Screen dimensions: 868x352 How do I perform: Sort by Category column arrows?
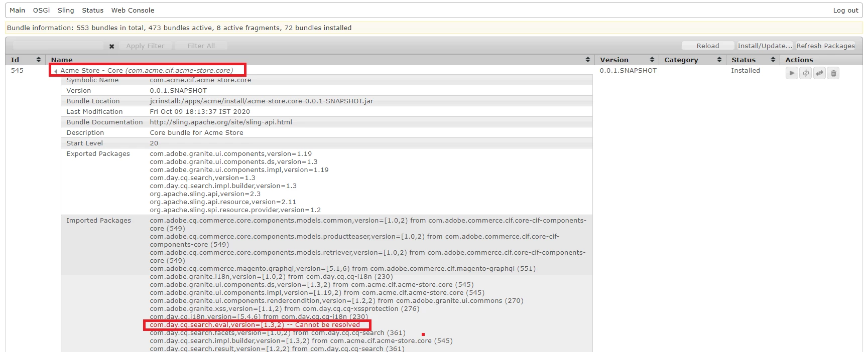click(719, 60)
